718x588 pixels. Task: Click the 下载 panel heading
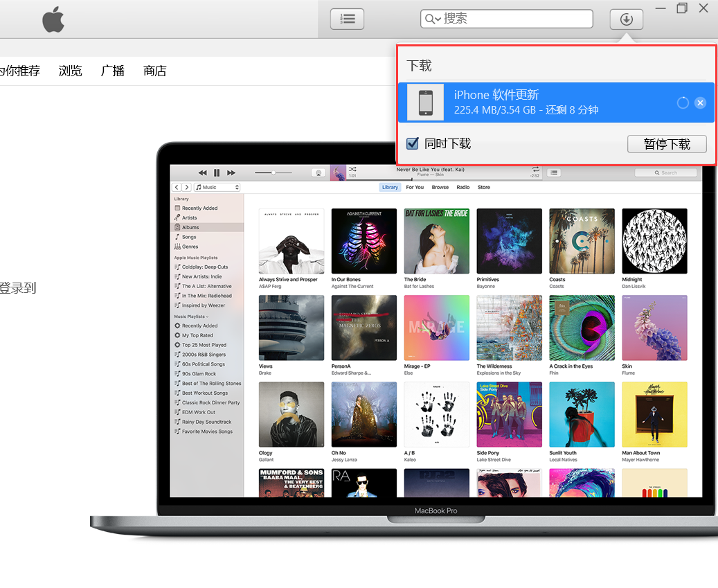419,66
